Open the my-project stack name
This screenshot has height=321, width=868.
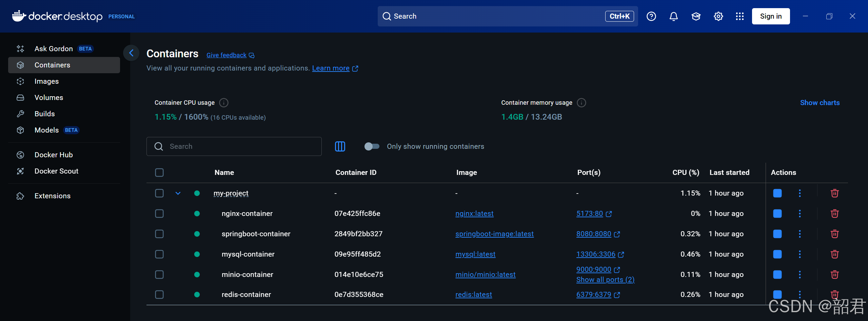point(231,193)
